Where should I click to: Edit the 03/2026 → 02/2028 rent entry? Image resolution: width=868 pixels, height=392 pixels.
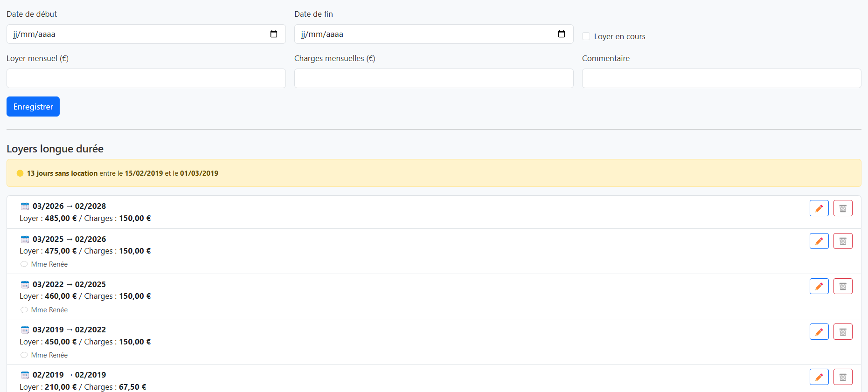(x=819, y=208)
